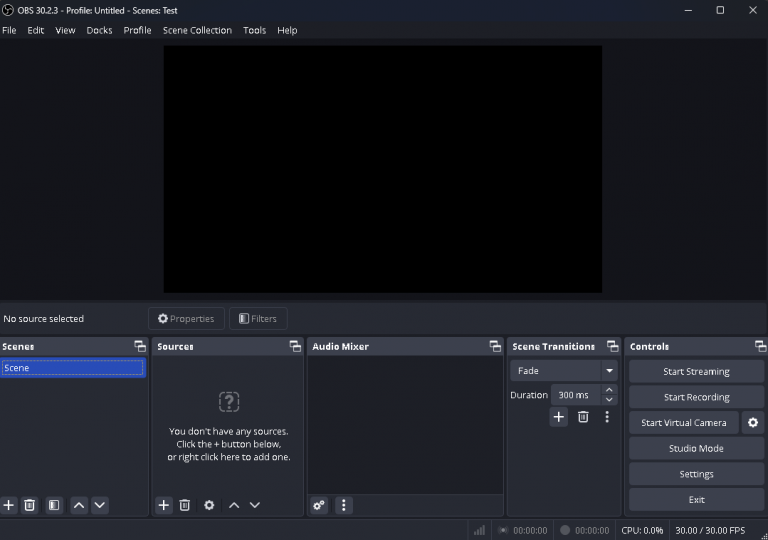Open Settings from Controls dock
The width and height of the screenshot is (768, 540).
click(696, 474)
